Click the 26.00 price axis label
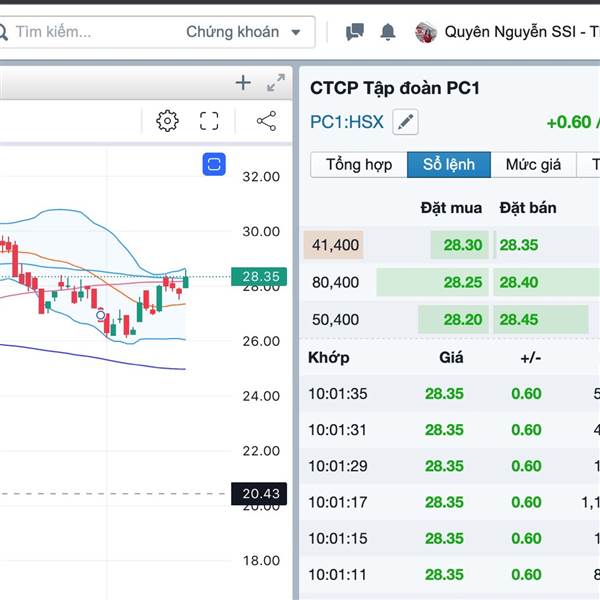The height and width of the screenshot is (600, 600). click(x=261, y=341)
